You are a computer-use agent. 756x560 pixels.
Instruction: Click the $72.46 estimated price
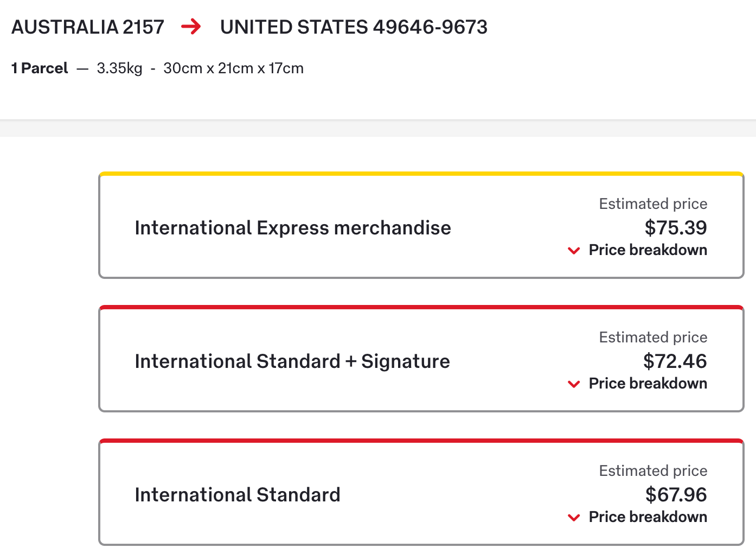click(675, 361)
